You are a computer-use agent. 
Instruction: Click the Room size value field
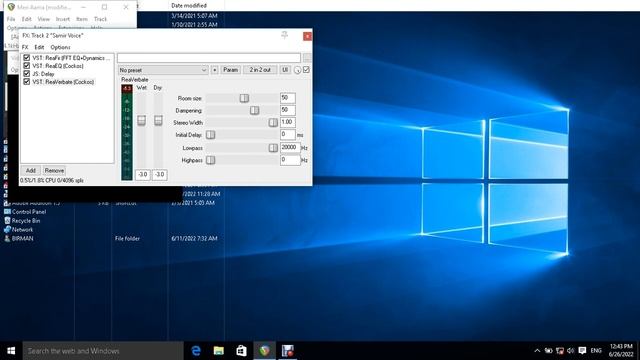[x=288, y=98]
